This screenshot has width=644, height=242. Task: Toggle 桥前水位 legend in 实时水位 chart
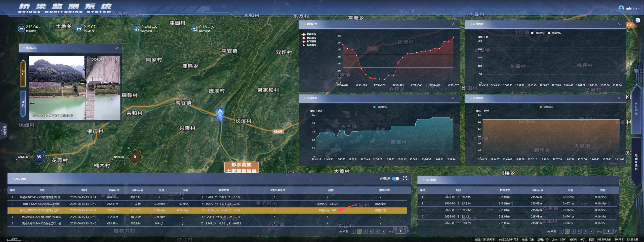(309, 34)
